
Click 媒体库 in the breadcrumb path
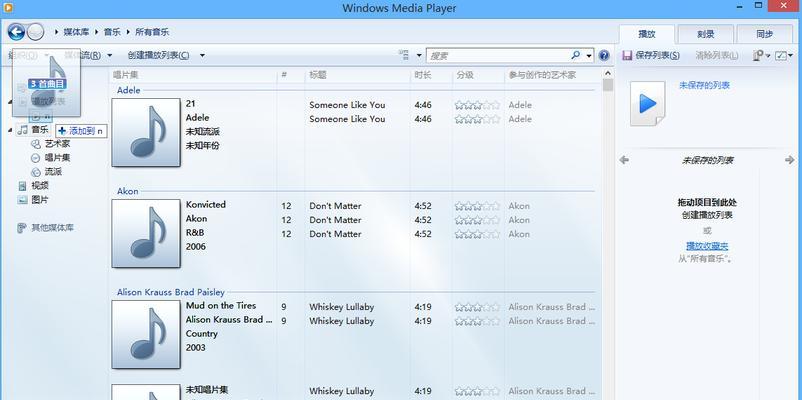(76, 32)
